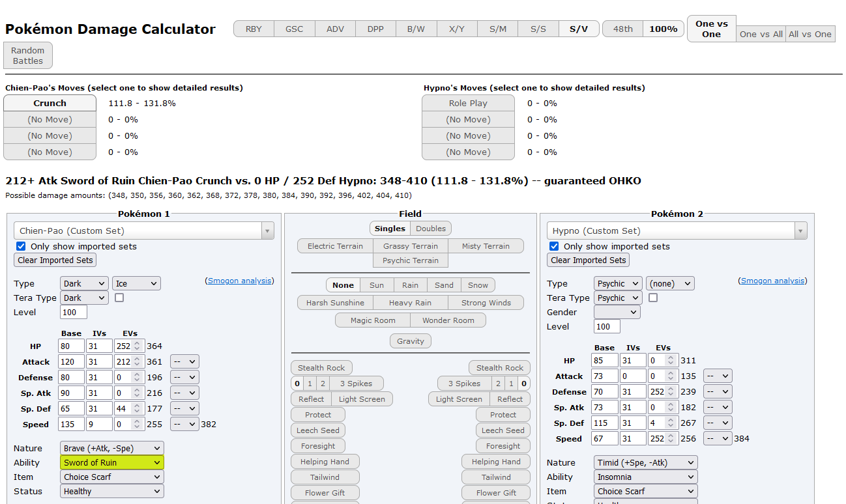The width and height of the screenshot is (846, 504).
Task: Toggle Stealth Rock on Chien-Pao's side
Action: (x=321, y=368)
